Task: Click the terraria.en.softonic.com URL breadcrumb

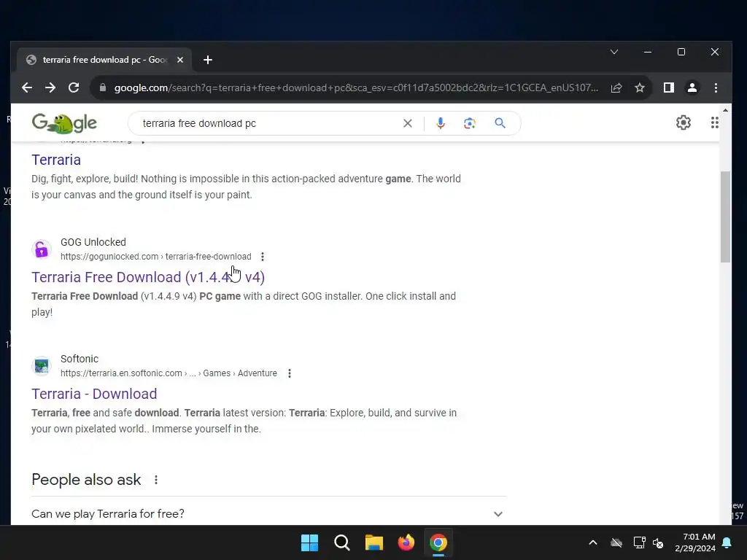Action: click(x=169, y=373)
